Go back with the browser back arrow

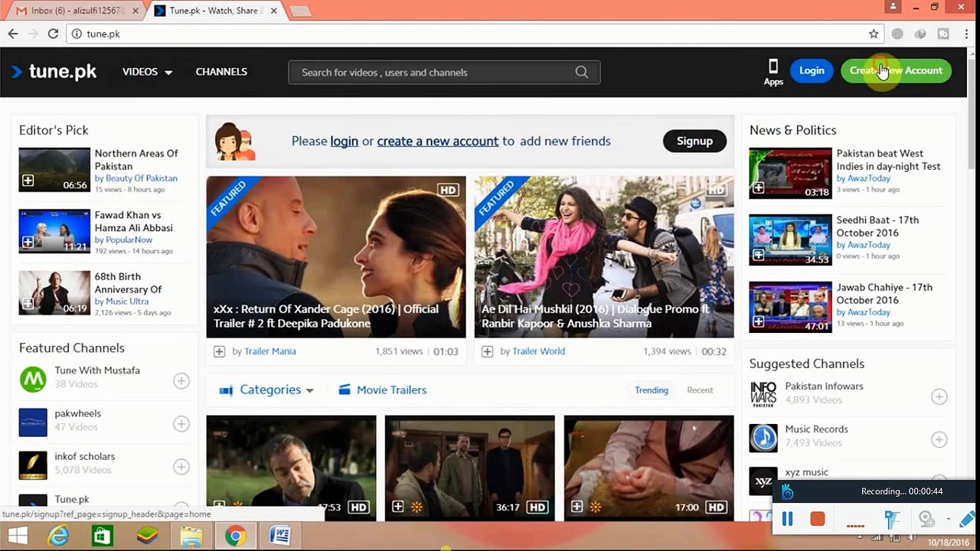13,34
